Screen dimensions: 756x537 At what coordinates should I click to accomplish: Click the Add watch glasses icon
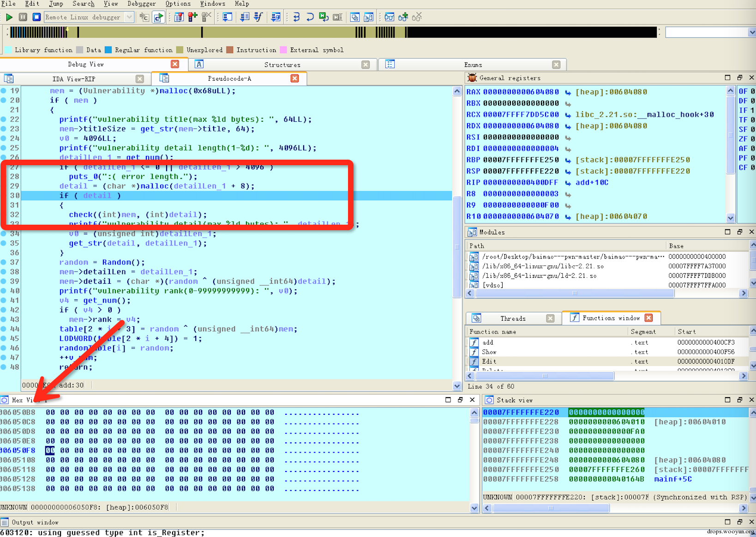(x=403, y=17)
